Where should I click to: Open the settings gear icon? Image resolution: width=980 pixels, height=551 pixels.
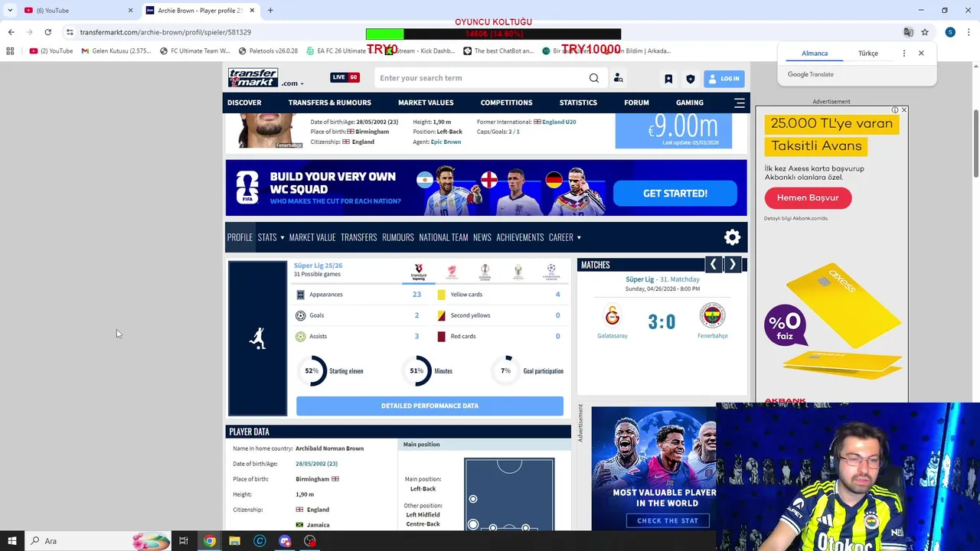(733, 237)
